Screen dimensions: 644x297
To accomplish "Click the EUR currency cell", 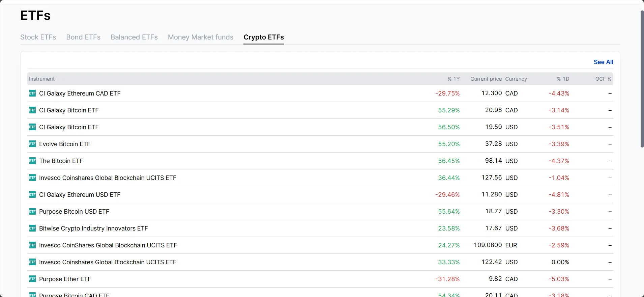I will click(511, 245).
